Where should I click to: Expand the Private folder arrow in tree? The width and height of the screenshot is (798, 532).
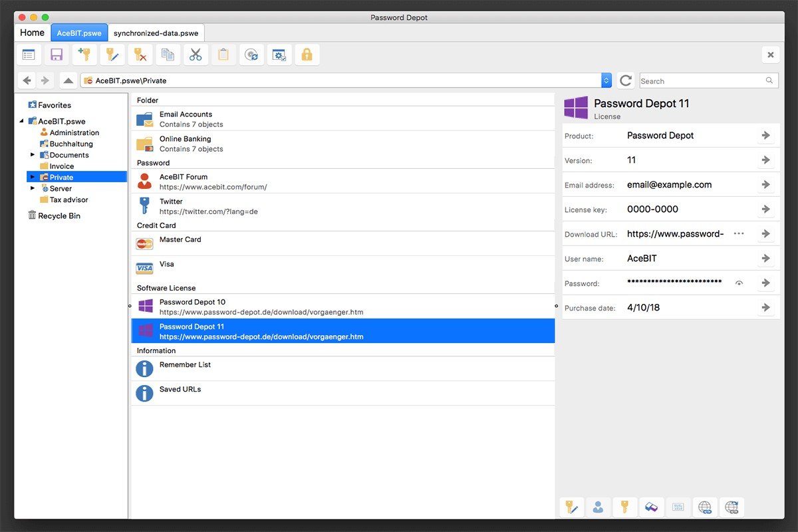tap(33, 177)
